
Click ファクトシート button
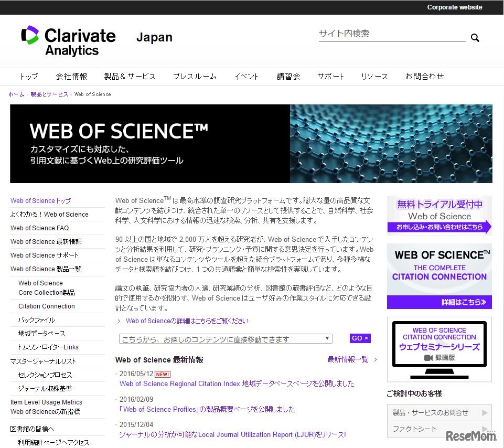pos(439,429)
